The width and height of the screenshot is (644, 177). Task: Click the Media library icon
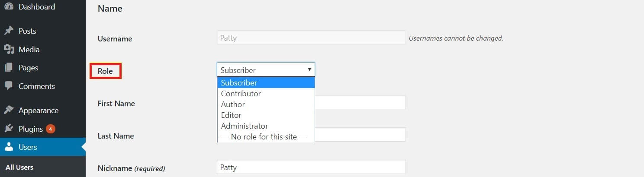pyautogui.click(x=9, y=50)
